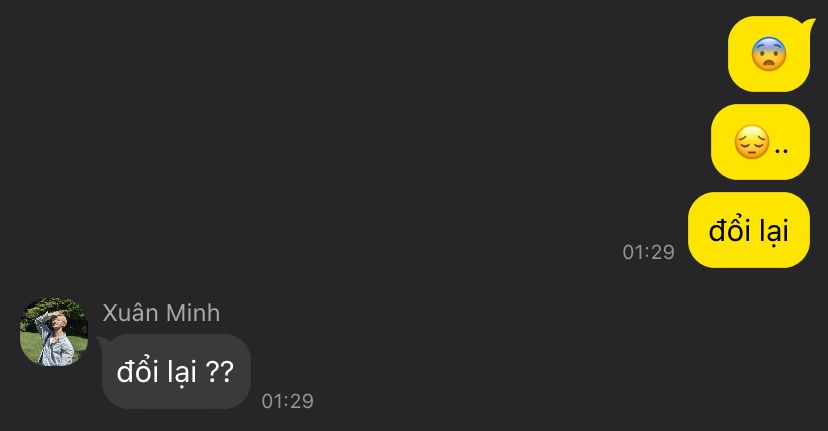Tap the two dots after pensive emoji
Viewport: 828px width, 431px height.
pyautogui.click(x=781, y=151)
